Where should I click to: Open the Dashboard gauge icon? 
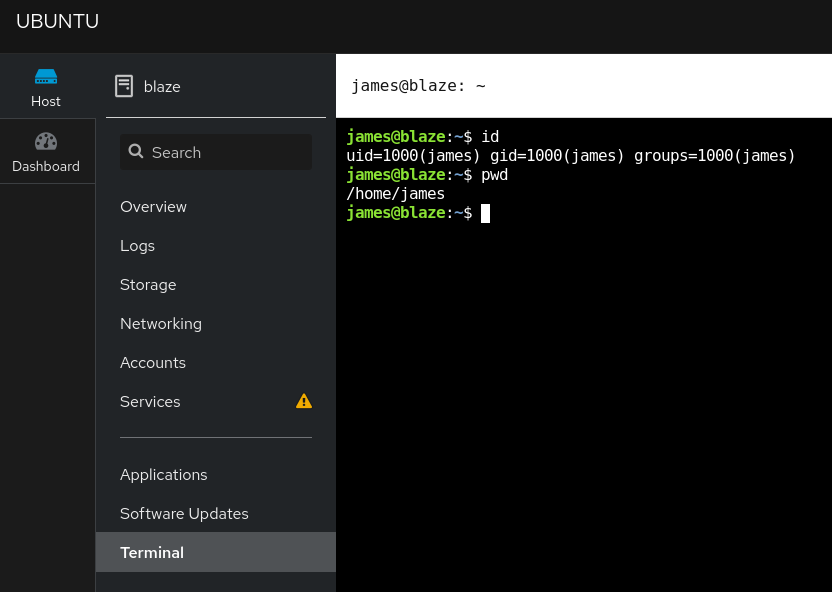[x=46, y=141]
